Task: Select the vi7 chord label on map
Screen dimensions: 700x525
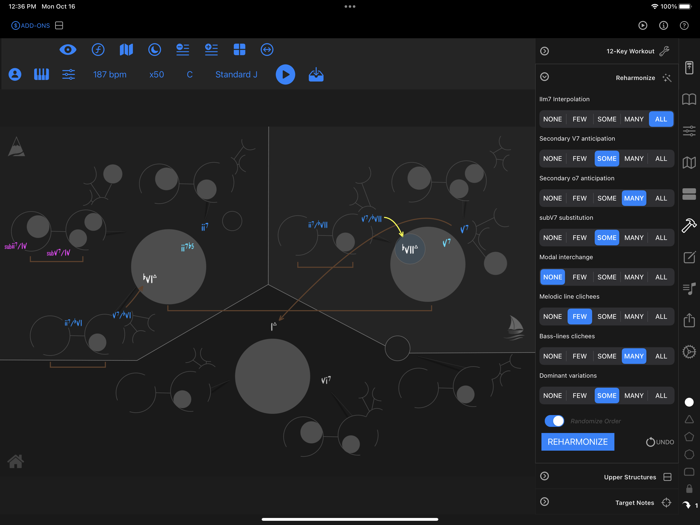Action: pyautogui.click(x=326, y=380)
